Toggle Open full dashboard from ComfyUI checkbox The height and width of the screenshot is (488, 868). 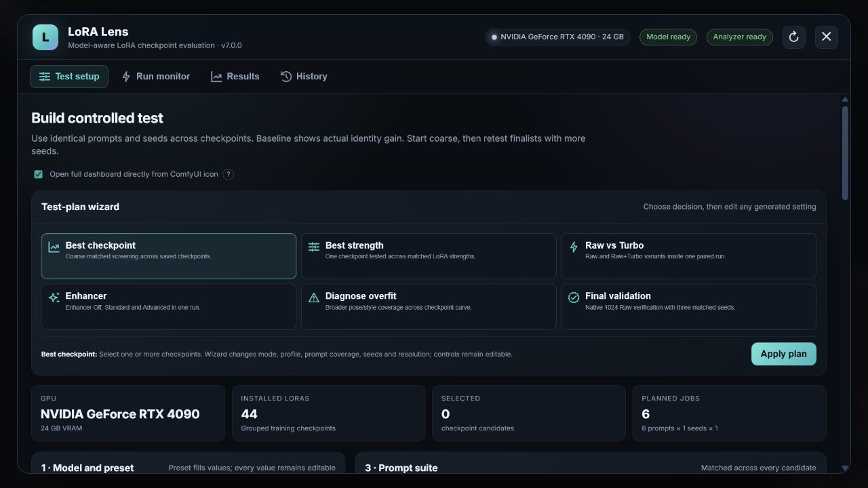pos(39,174)
